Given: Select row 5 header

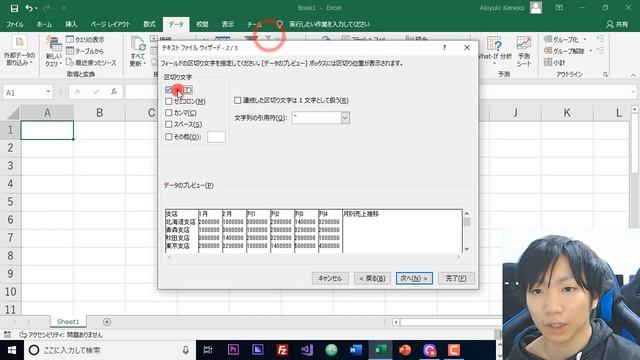Looking at the screenshot, I should pos(10,202).
